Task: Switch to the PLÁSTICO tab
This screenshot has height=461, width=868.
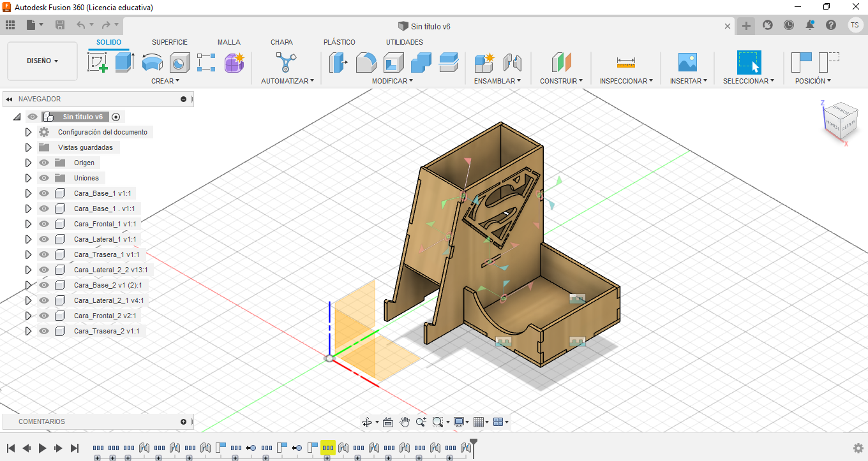Action: (340, 42)
